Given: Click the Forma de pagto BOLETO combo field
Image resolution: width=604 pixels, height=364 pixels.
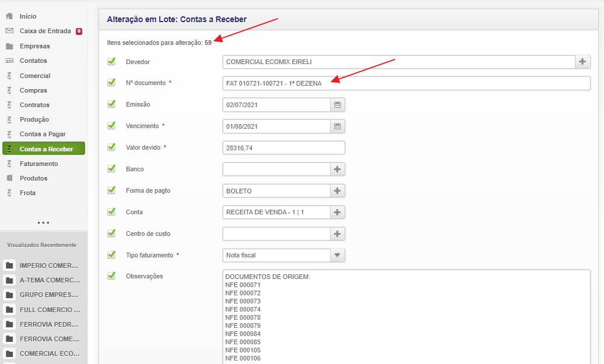Looking at the screenshot, I should pos(276,191).
